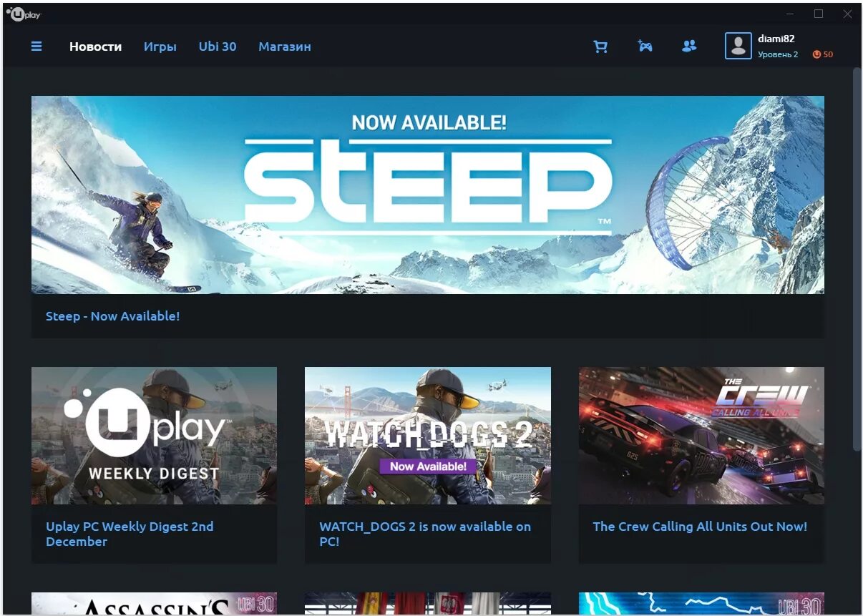Open Uplay PC Weekly Digest 2nd December link
This screenshot has width=863, height=616.
click(x=130, y=534)
